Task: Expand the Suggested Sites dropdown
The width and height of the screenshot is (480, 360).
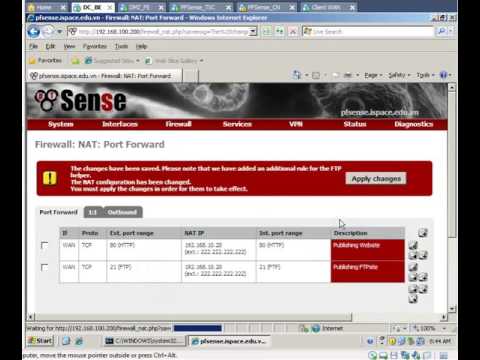Action: click(138, 61)
